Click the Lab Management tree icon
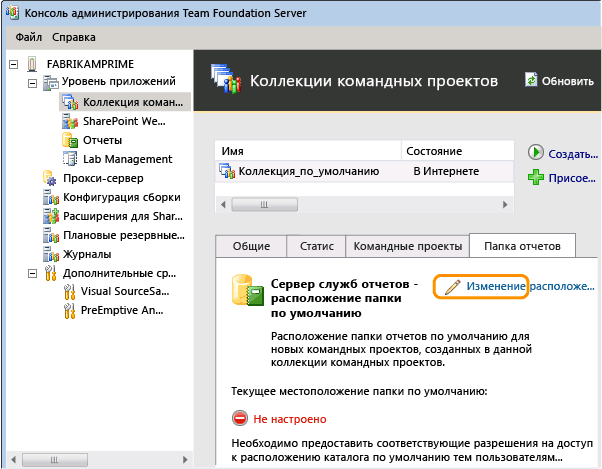Viewport: 602px width, 469px height. click(x=70, y=159)
